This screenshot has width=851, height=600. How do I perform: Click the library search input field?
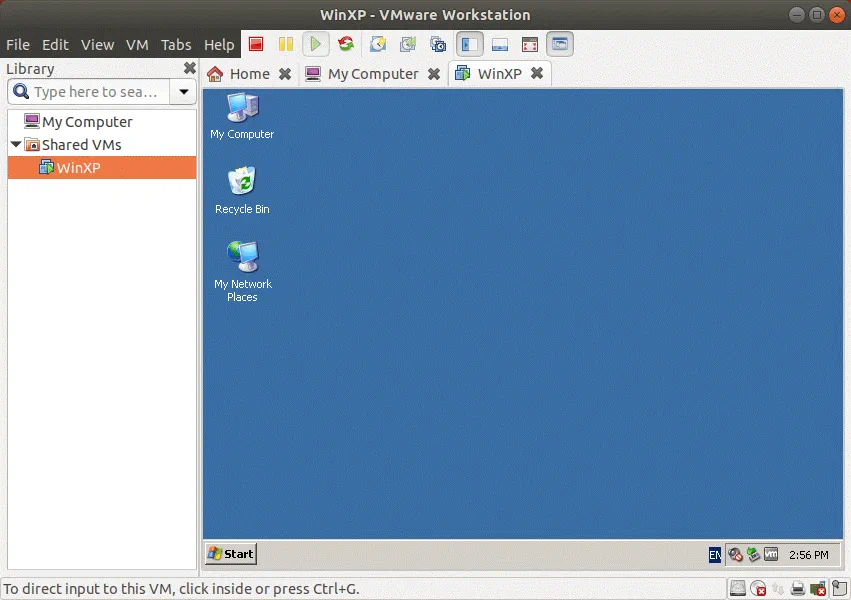coord(95,92)
